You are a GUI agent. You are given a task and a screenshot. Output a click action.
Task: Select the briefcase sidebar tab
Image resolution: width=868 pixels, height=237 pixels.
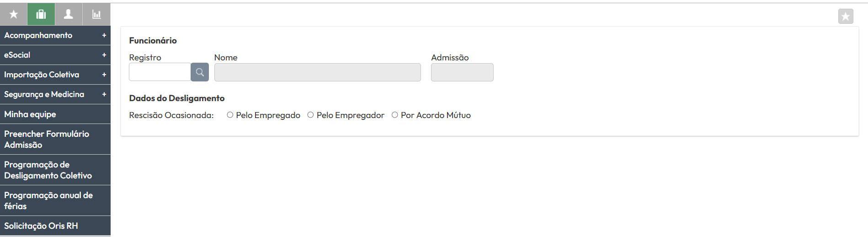click(x=41, y=14)
